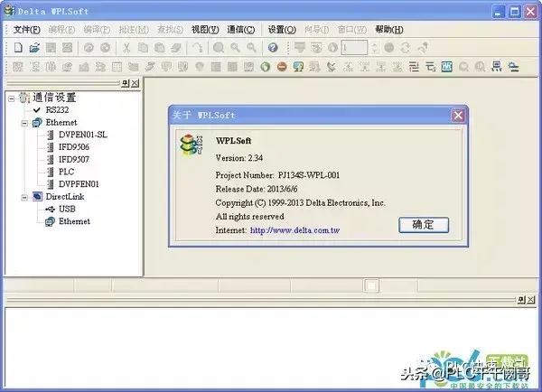
Task: Pin the left communication panel
Action: [126, 83]
